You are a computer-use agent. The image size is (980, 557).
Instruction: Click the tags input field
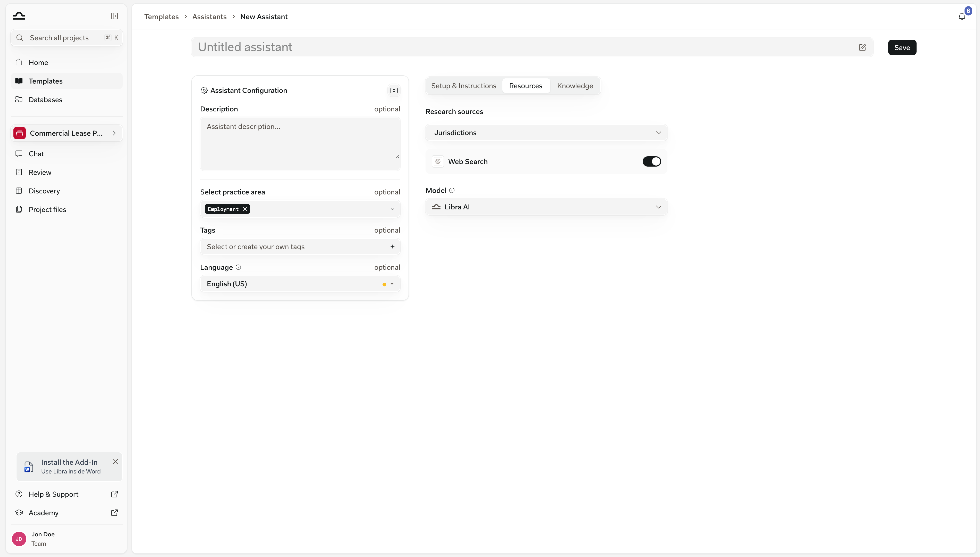[300, 247]
